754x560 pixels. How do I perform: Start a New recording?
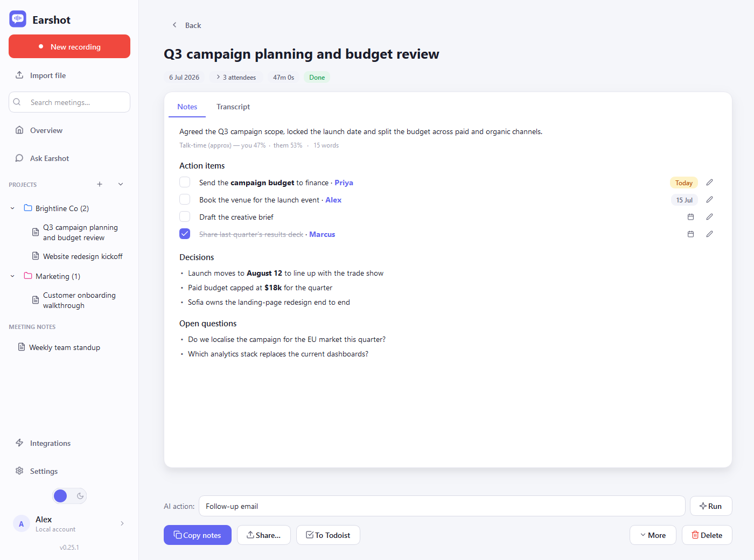coord(69,46)
